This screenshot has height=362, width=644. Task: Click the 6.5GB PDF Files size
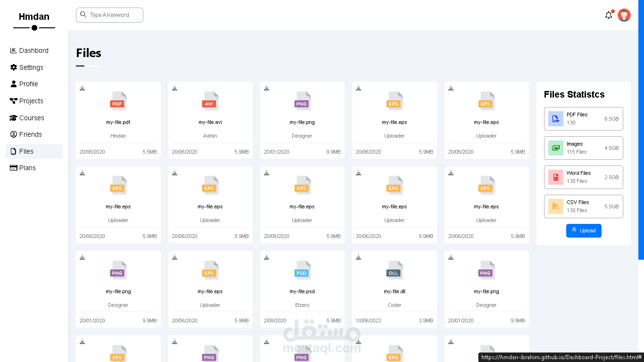pyautogui.click(x=611, y=119)
